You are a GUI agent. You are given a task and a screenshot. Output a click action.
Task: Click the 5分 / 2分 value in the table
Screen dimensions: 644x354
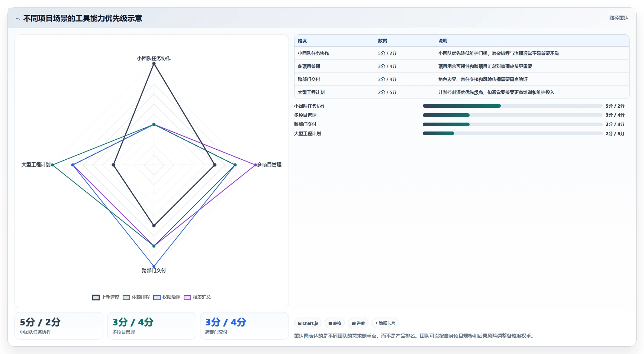click(387, 53)
